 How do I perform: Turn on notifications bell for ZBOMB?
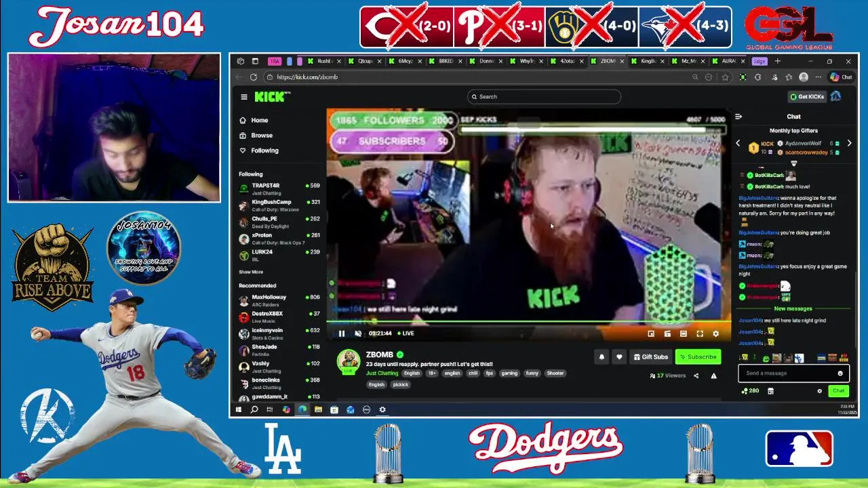coord(601,357)
